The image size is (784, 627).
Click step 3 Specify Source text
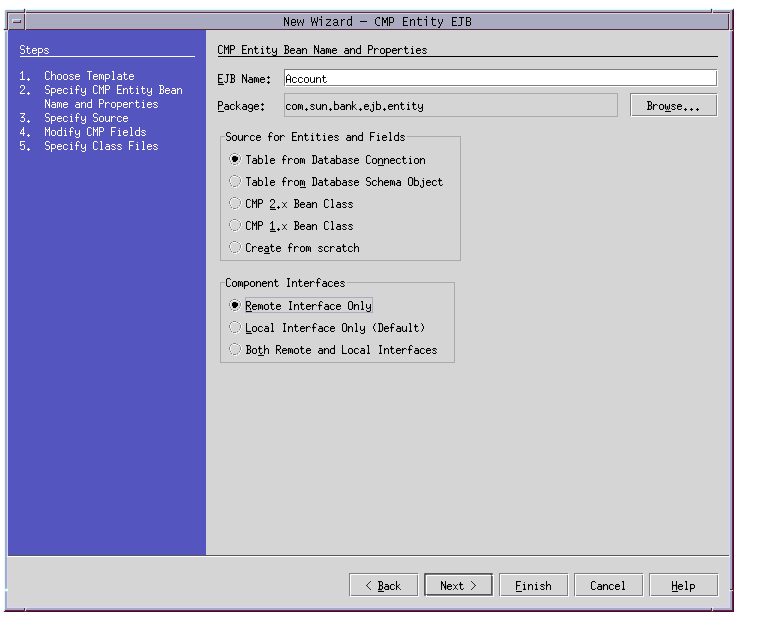tap(86, 118)
